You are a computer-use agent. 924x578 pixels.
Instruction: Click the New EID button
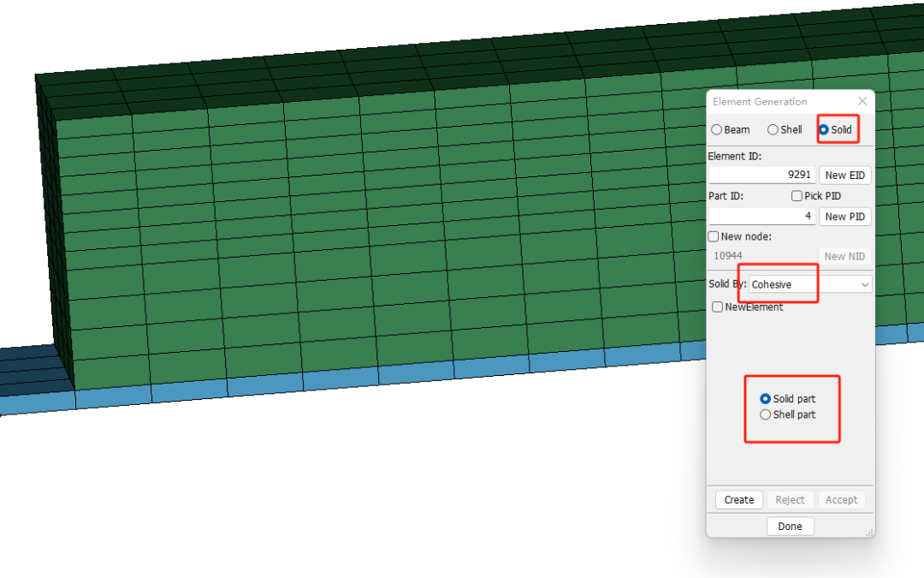(x=845, y=176)
